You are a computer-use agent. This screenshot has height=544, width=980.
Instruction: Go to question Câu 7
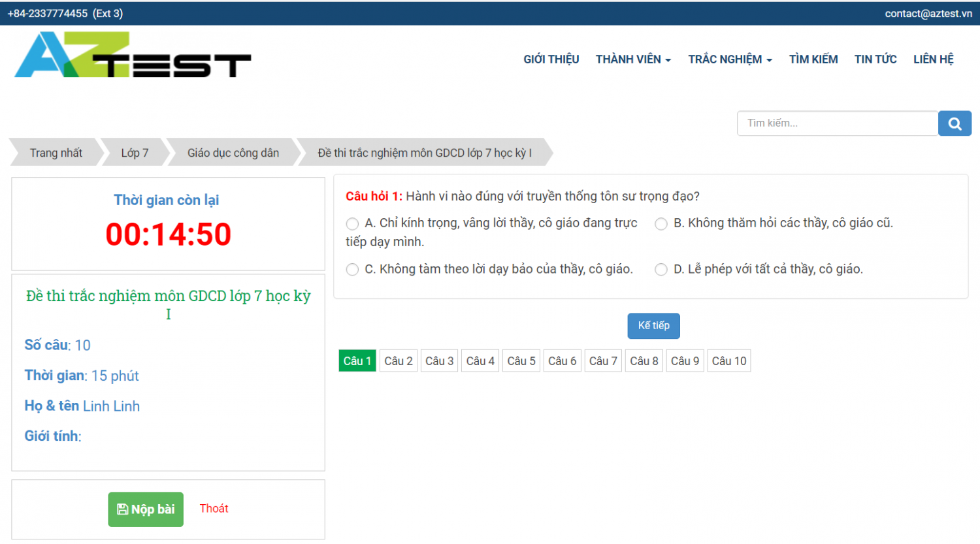click(603, 361)
